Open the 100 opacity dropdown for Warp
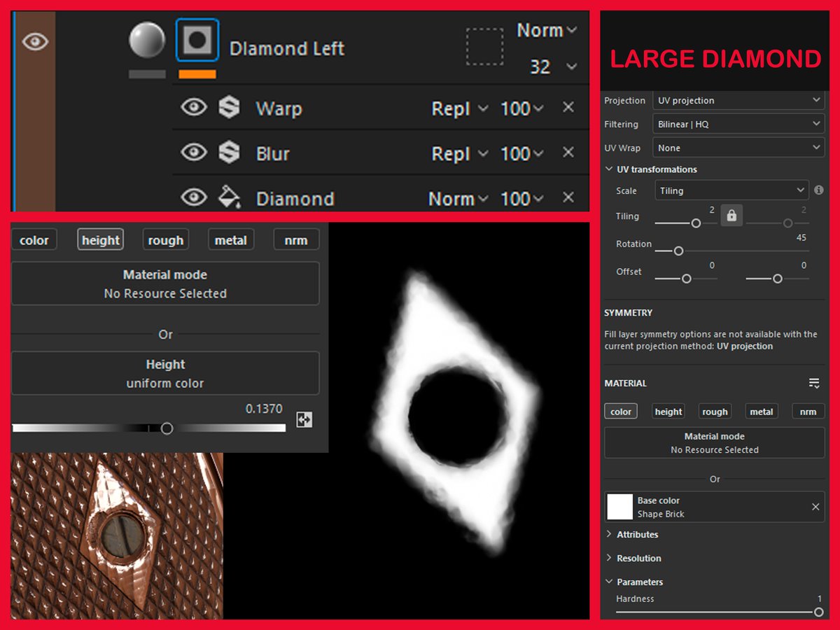The height and width of the screenshot is (630, 840). (x=521, y=108)
